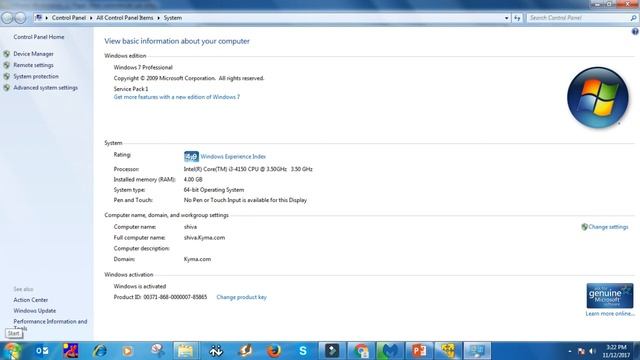Open Skype from the taskbar

point(302,351)
